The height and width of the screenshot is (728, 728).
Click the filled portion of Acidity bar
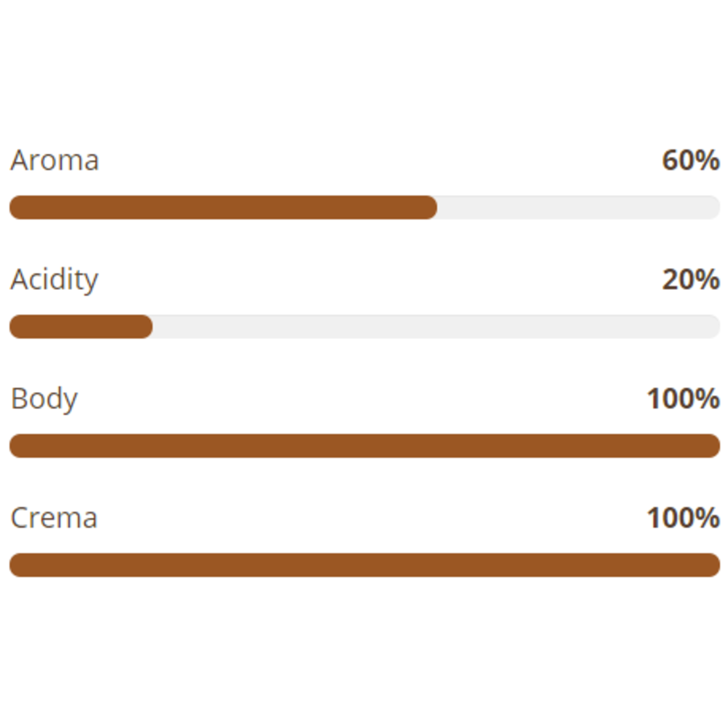[81, 327]
